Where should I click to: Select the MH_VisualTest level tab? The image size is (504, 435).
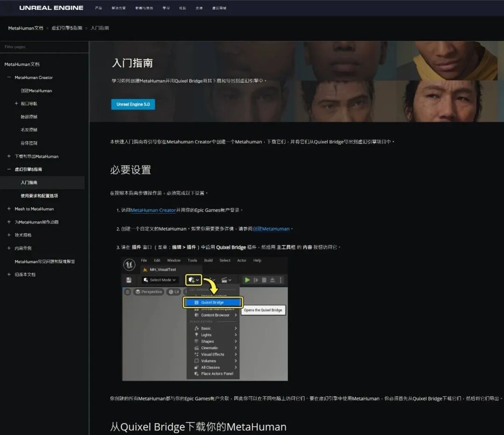point(160,269)
